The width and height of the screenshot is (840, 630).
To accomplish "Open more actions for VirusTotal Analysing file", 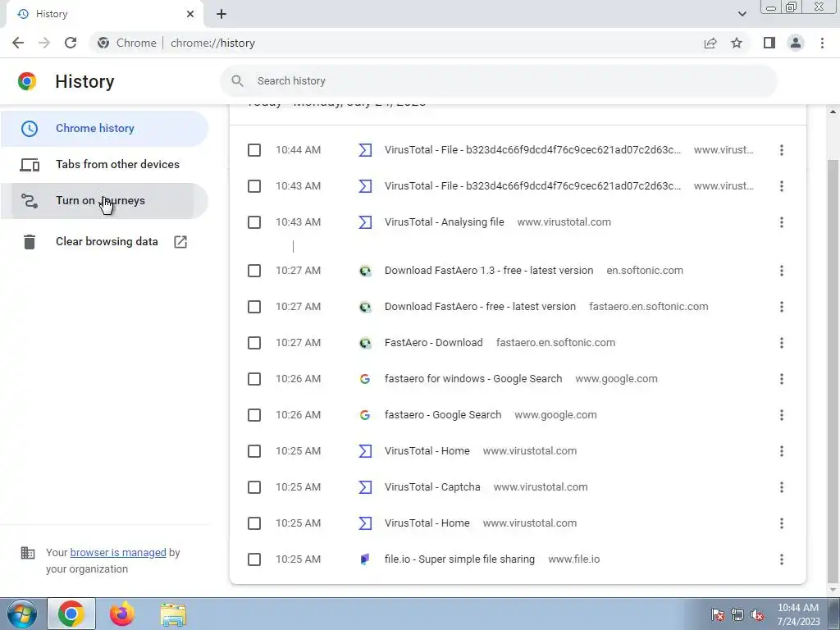I will point(782,221).
